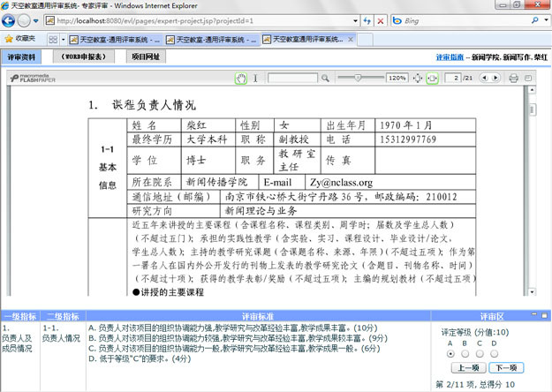Click the 一级指标 column header

20,316
